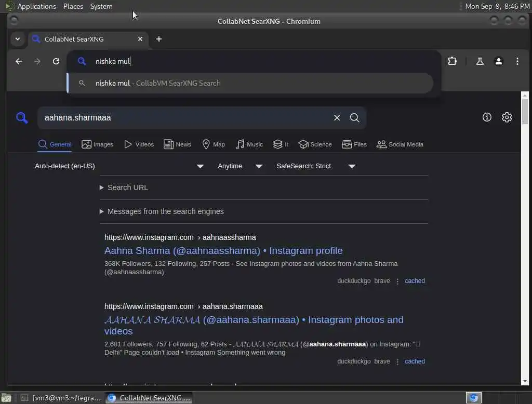Open the Auto-detect (en-US) language dropdown
Image resolution: width=532 pixels, height=404 pixels.
[x=119, y=166]
